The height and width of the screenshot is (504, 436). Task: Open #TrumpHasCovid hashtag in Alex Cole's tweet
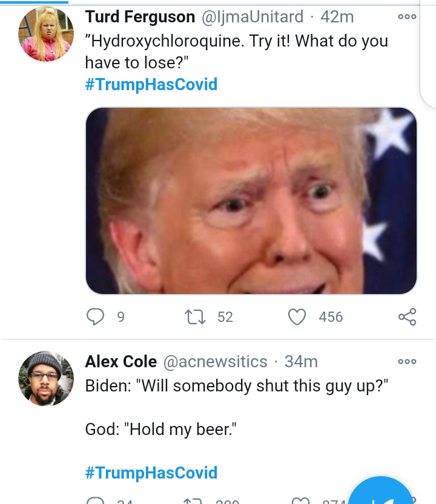pyautogui.click(x=151, y=473)
